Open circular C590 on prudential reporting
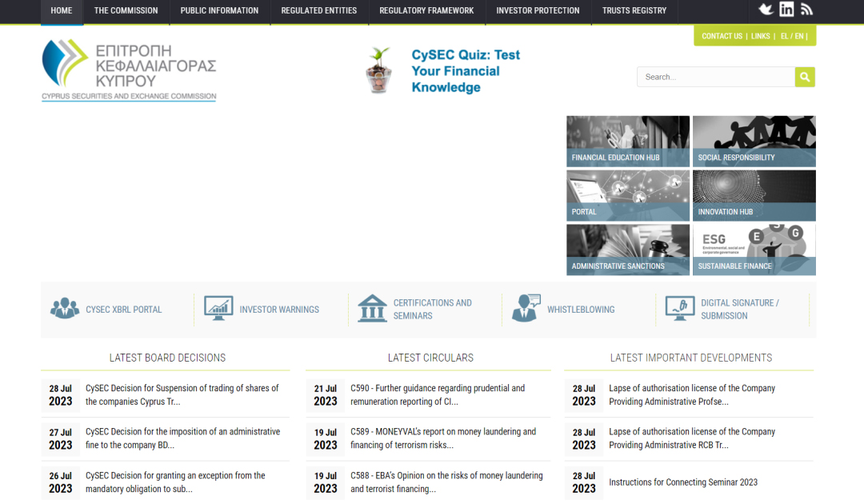Screen dimensions: 864x504 438,395
